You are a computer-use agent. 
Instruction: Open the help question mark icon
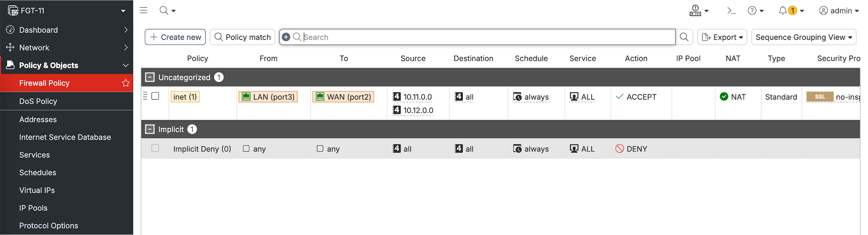(x=752, y=10)
